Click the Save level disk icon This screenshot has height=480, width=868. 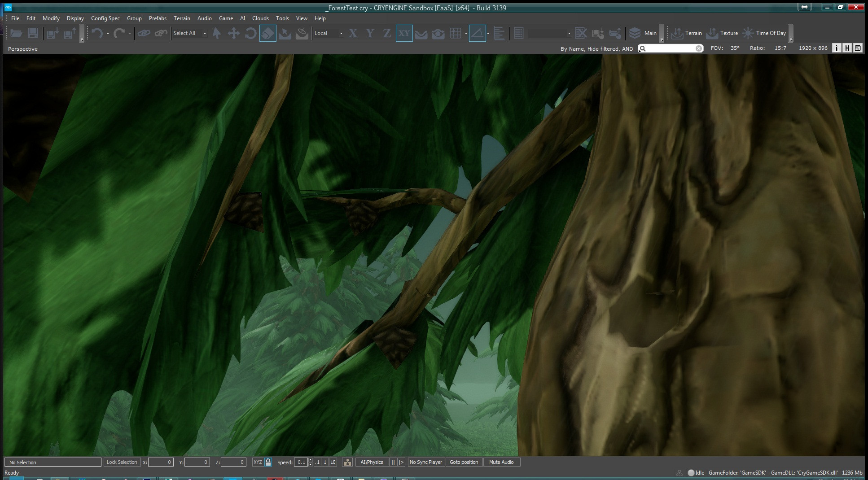click(33, 33)
